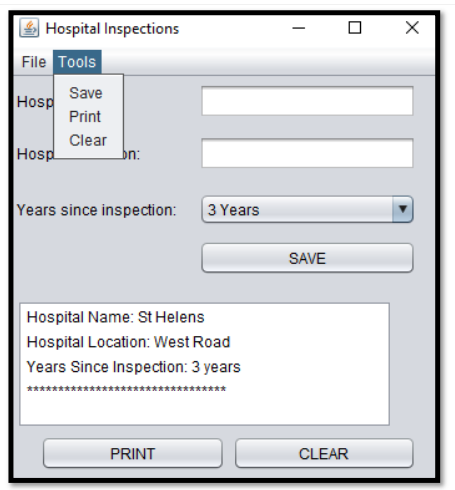Open the File menu
455x490 pixels.
(34, 62)
